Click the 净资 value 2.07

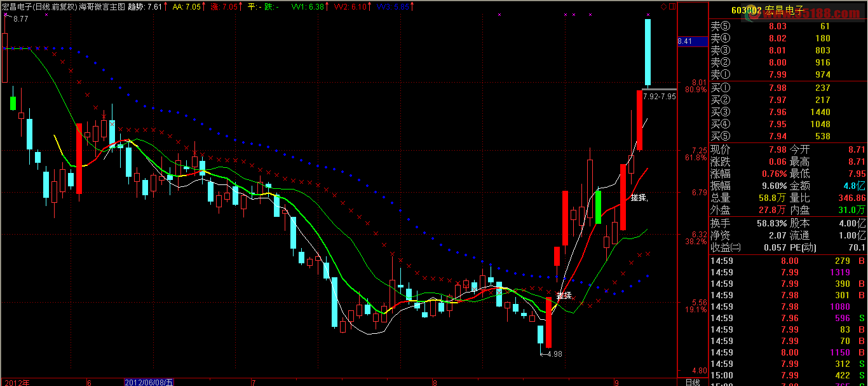[777, 235]
